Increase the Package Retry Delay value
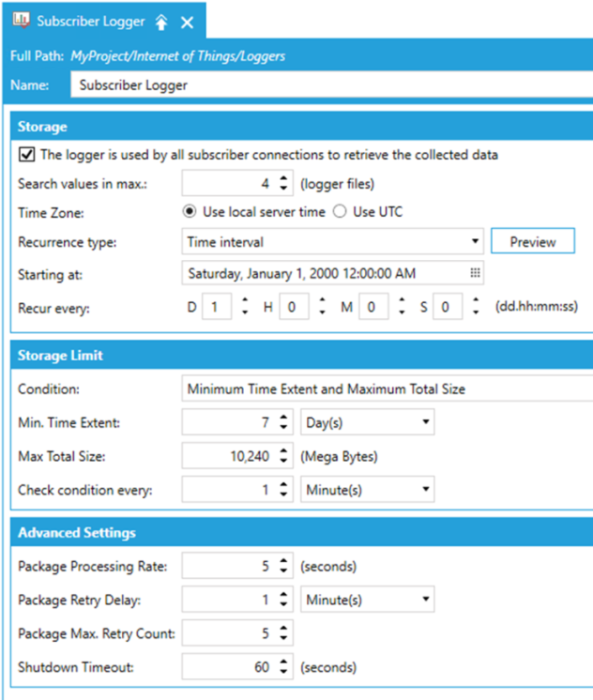The width and height of the screenshot is (593, 700). coord(283,594)
